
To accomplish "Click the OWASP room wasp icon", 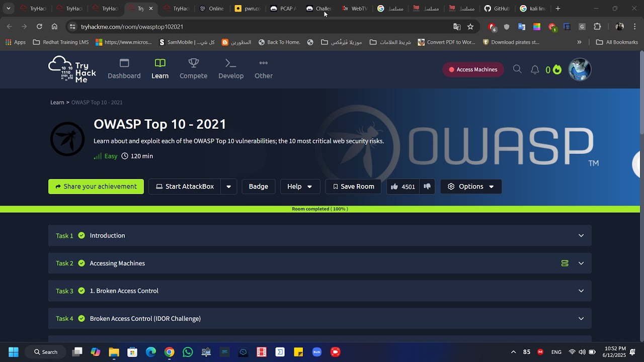I will click(x=67, y=139).
